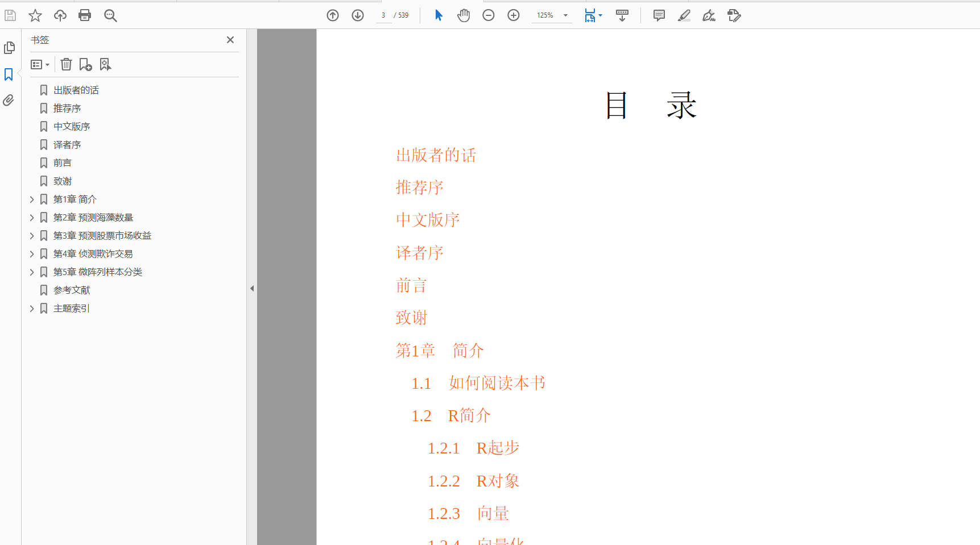Print the current PDF document
The width and height of the screenshot is (980, 545).
[85, 15]
